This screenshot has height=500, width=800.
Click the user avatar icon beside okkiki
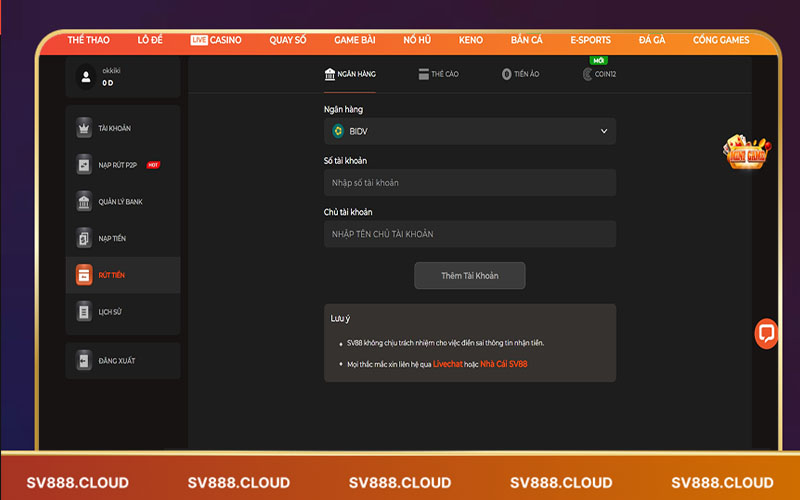tap(86, 77)
